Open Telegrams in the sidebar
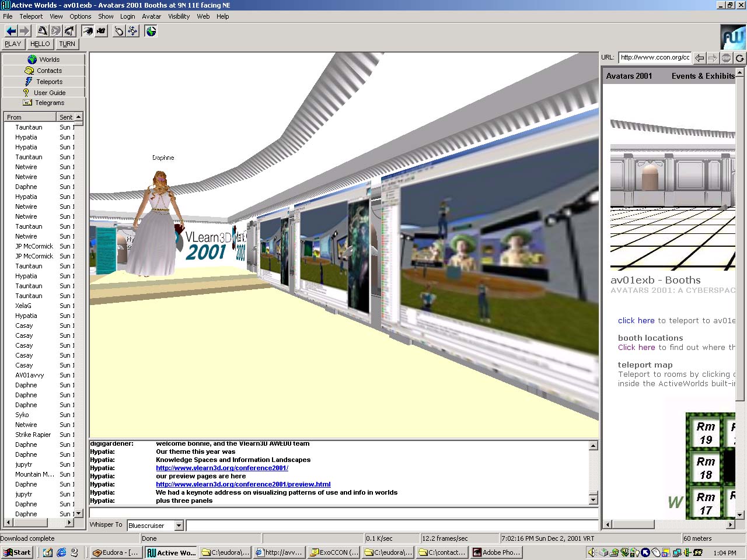Viewport: 747px width, 560px height. pos(44,103)
